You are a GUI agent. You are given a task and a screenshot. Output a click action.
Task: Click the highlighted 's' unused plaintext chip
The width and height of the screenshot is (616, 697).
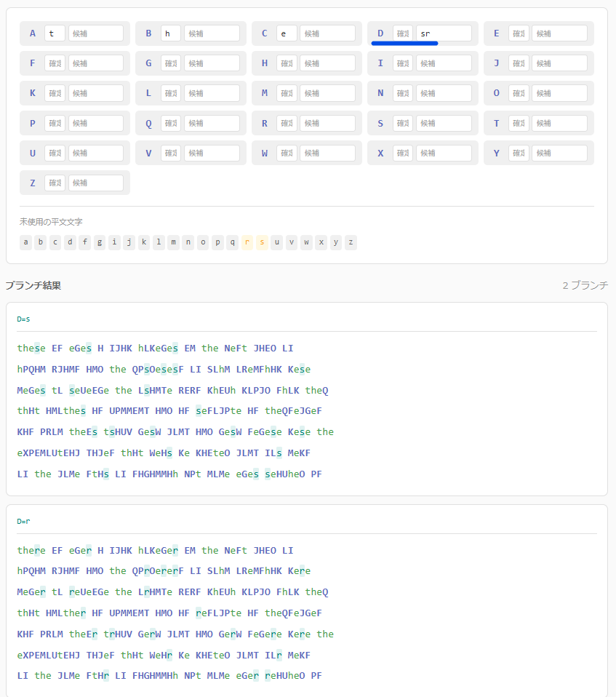[262, 243]
